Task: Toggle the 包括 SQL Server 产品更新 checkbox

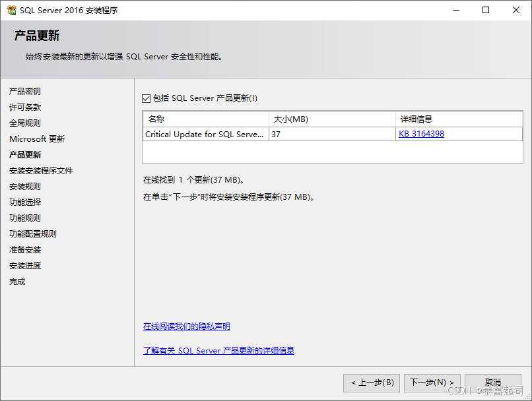Action: click(147, 98)
